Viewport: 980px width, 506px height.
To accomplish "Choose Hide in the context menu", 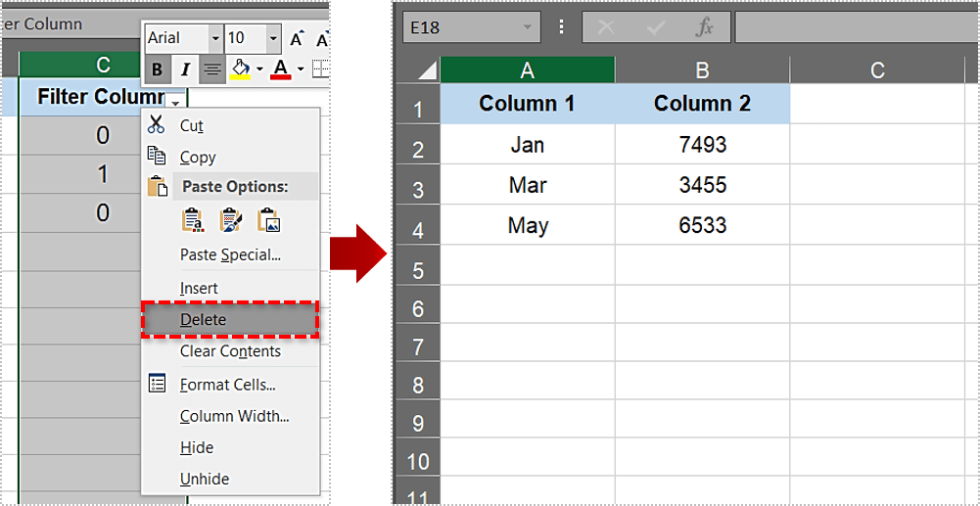I will click(x=197, y=447).
